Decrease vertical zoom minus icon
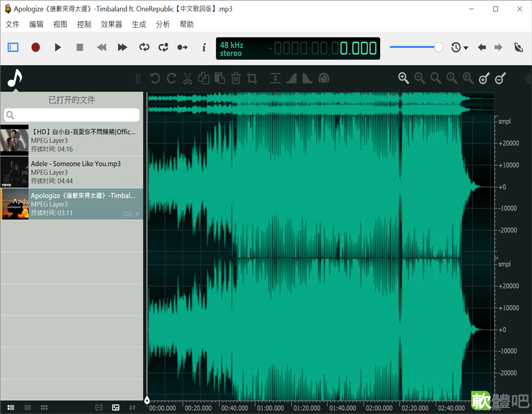The width and height of the screenshot is (532, 414). (x=501, y=78)
